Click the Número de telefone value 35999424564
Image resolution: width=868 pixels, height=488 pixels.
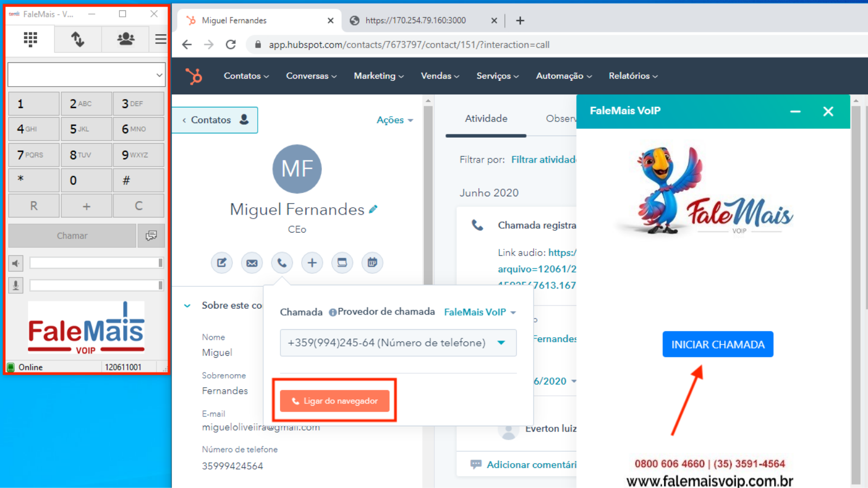[x=232, y=466]
